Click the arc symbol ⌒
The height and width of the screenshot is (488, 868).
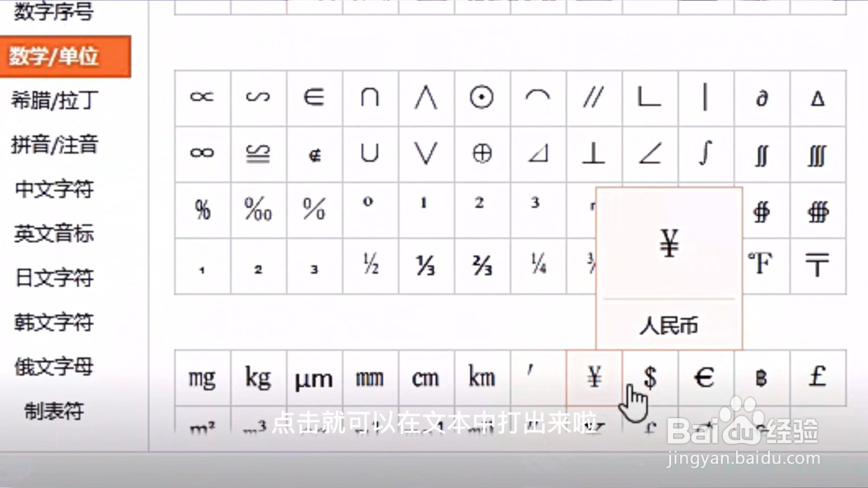tap(538, 98)
